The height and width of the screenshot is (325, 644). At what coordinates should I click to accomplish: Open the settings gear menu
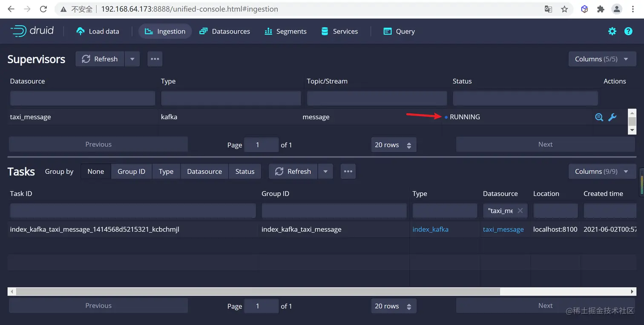coord(612,31)
